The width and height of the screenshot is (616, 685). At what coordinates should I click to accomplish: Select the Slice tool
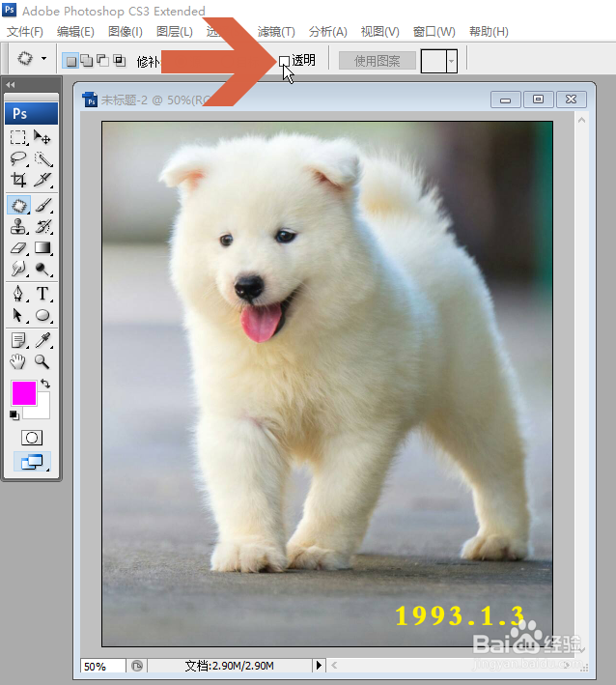(42, 180)
